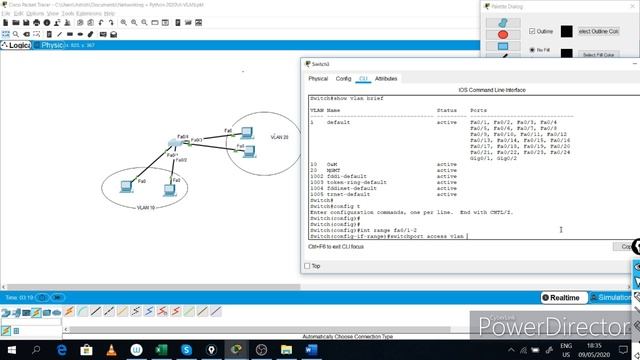Switch to Simulation mode
The image size is (640, 360).
click(611, 298)
